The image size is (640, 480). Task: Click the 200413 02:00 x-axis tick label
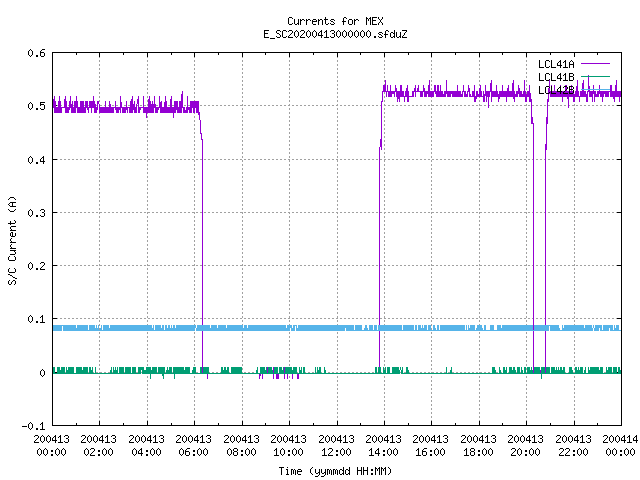(x=98, y=445)
